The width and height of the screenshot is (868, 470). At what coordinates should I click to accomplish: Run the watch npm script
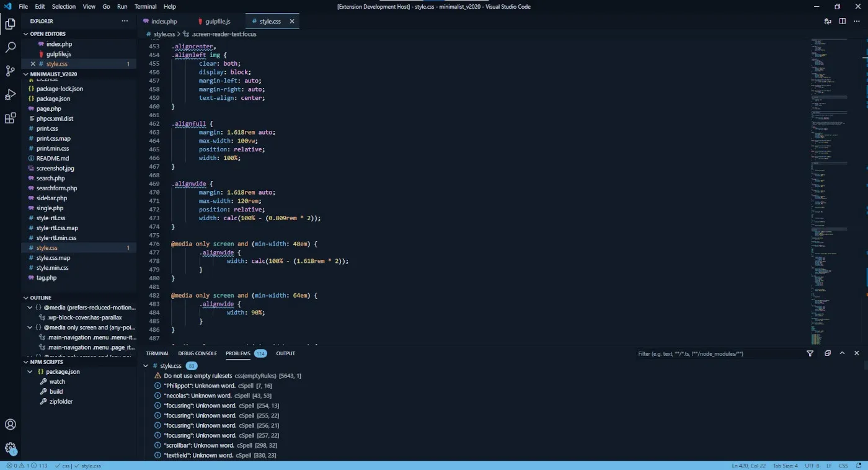tap(57, 381)
